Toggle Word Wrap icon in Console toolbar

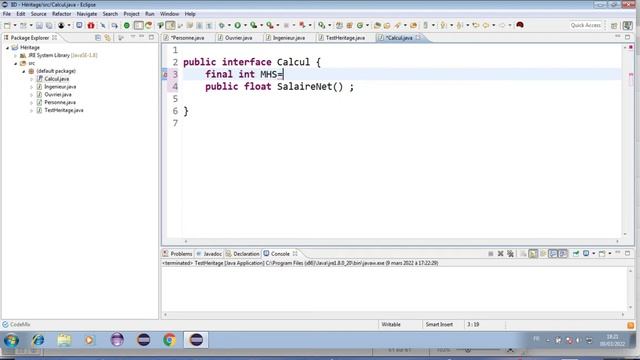coord(543,253)
